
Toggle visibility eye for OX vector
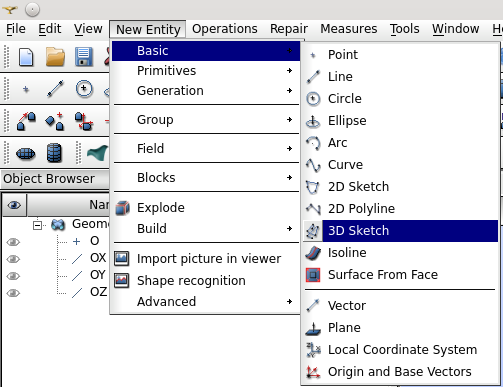pyautogui.click(x=13, y=259)
